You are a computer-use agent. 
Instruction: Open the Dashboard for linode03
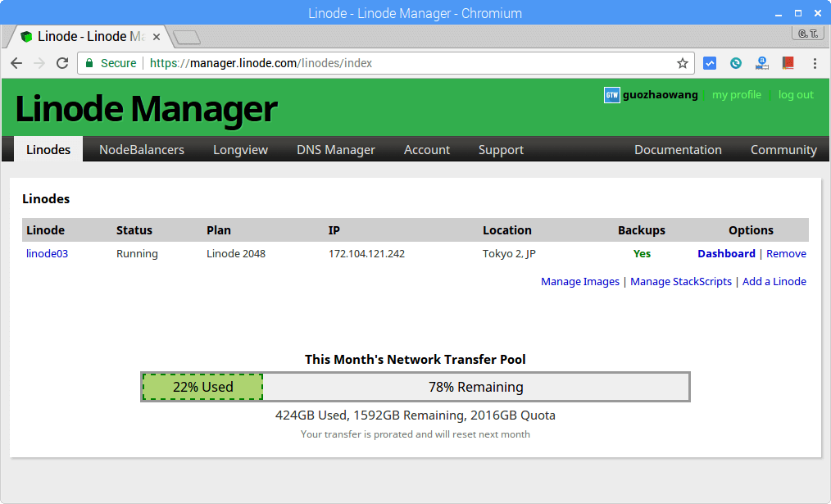point(727,253)
